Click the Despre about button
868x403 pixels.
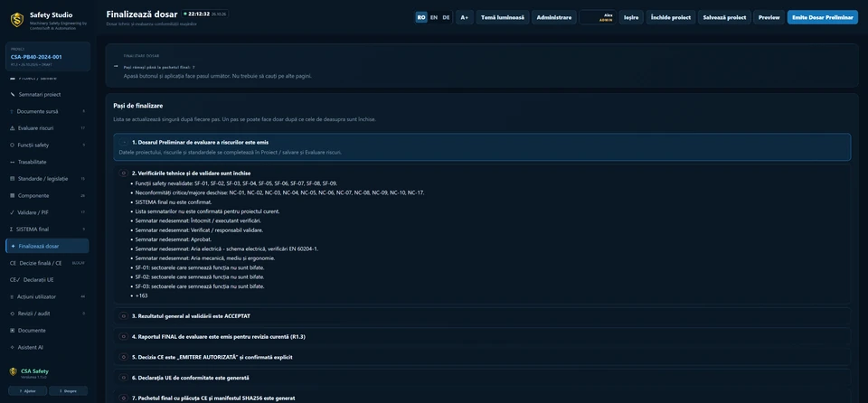69,391
